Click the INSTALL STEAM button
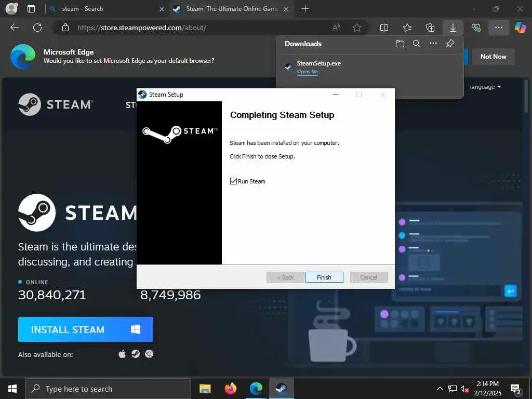Image resolution: width=532 pixels, height=399 pixels. (x=86, y=329)
